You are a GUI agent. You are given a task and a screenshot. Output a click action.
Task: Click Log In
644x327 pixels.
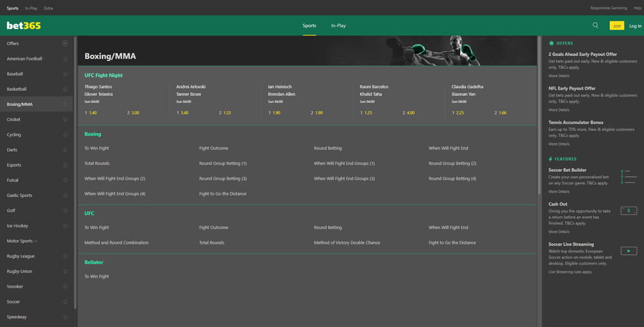click(635, 26)
